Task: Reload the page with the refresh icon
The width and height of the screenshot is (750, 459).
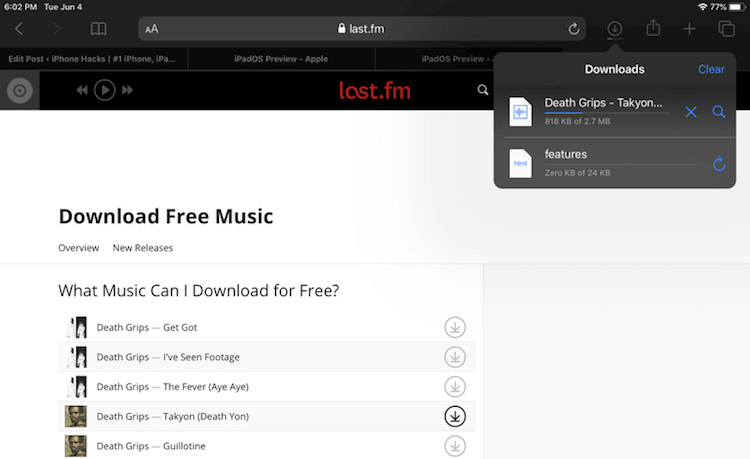Action: point(574,29)
